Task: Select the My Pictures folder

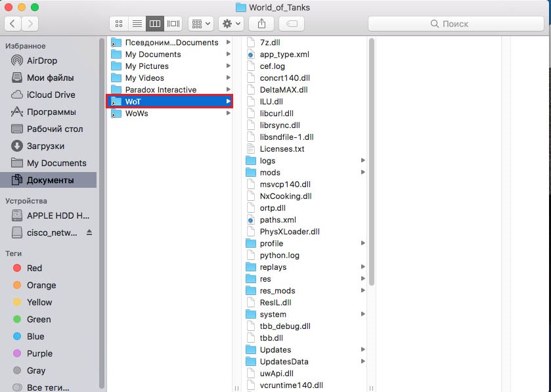Action: tap(170, 66)
